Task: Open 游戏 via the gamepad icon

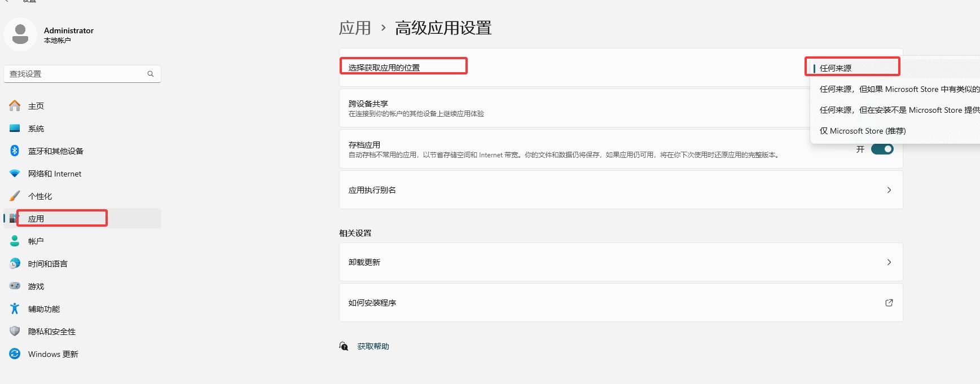Action: tap(15, 286)
